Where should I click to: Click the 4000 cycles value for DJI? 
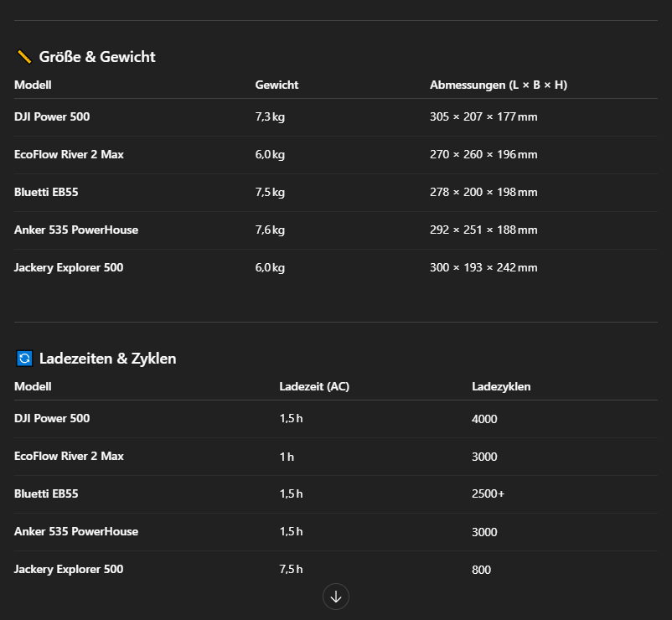point(484,419)
